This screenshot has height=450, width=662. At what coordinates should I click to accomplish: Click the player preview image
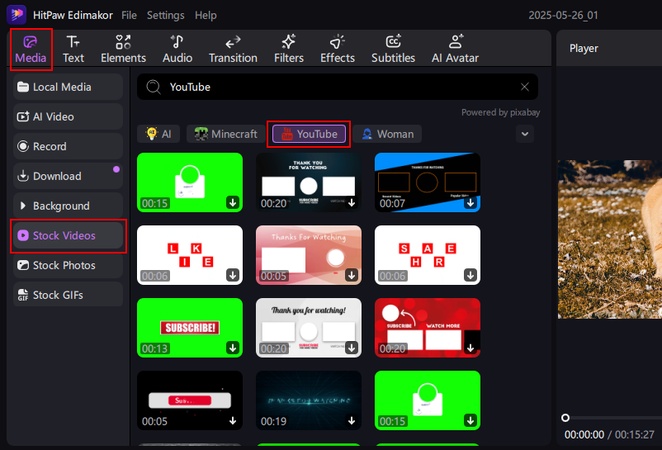[610, 239]
